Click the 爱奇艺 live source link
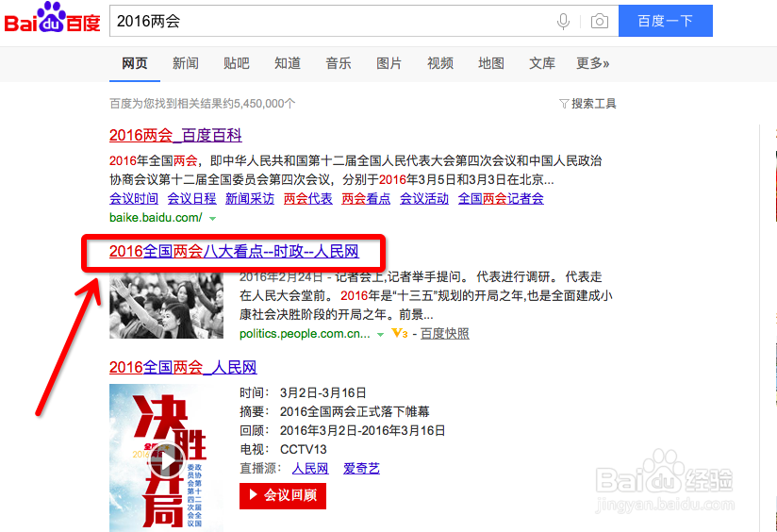 (361, 469)
